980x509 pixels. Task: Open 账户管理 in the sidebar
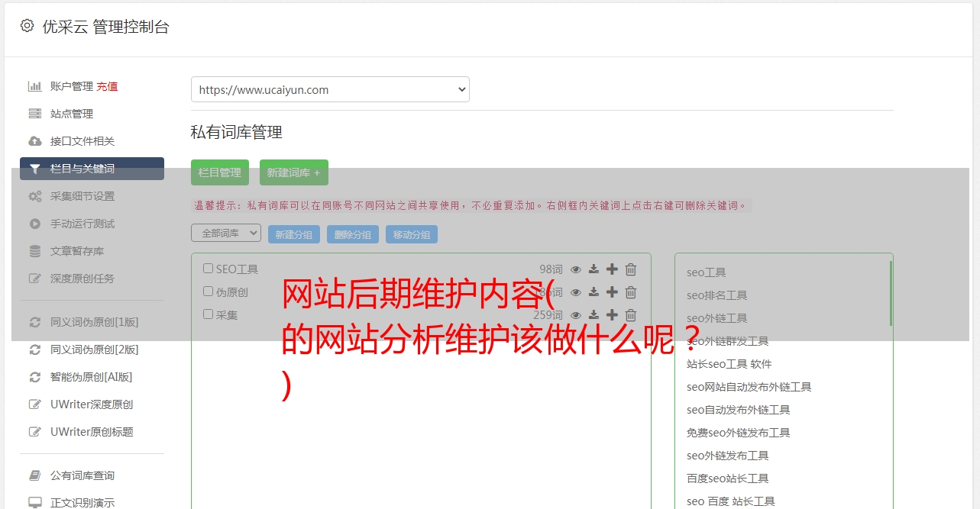[x=72, y=86]
